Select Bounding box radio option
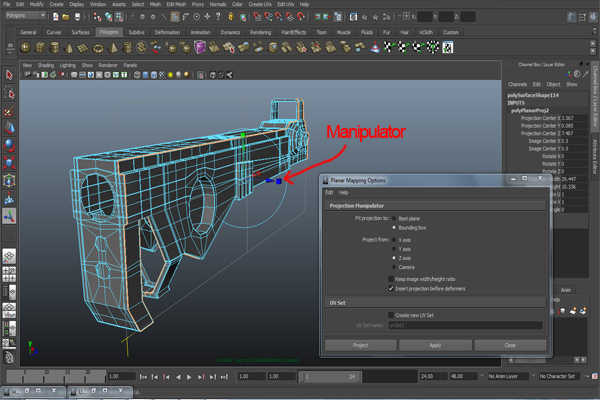The width and height of the screenshot is (600, 400). click(394, 228)
